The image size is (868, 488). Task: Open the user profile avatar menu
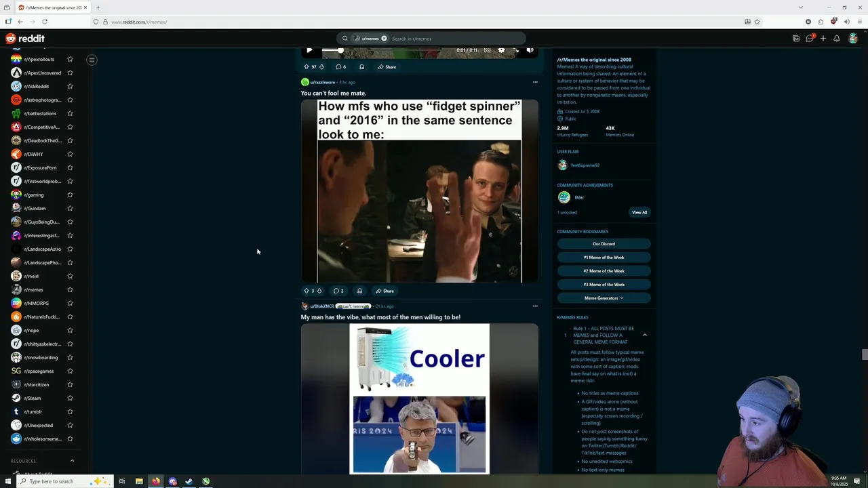tap(853, 39)
